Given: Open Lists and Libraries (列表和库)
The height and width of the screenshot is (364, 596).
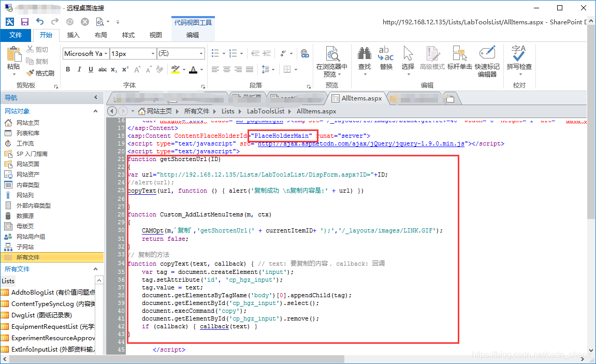Looking at the screenshot, I should point(28,133).
